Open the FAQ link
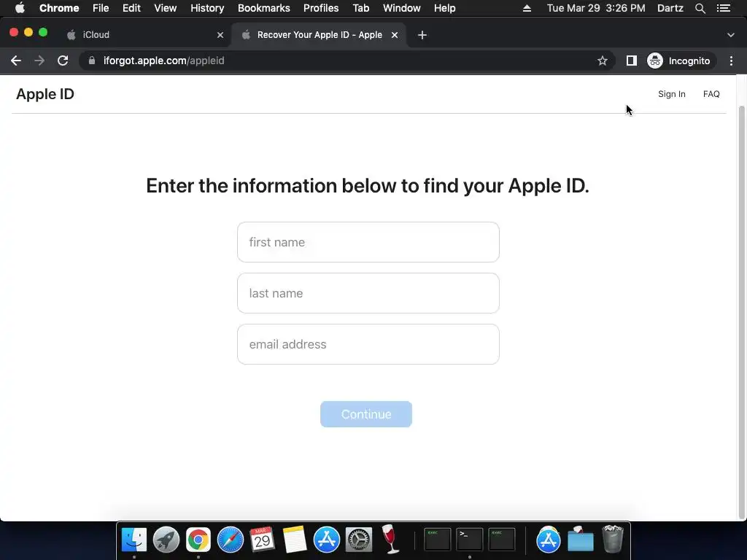Viewport: 747px width, 560px height. coord(711,94)
